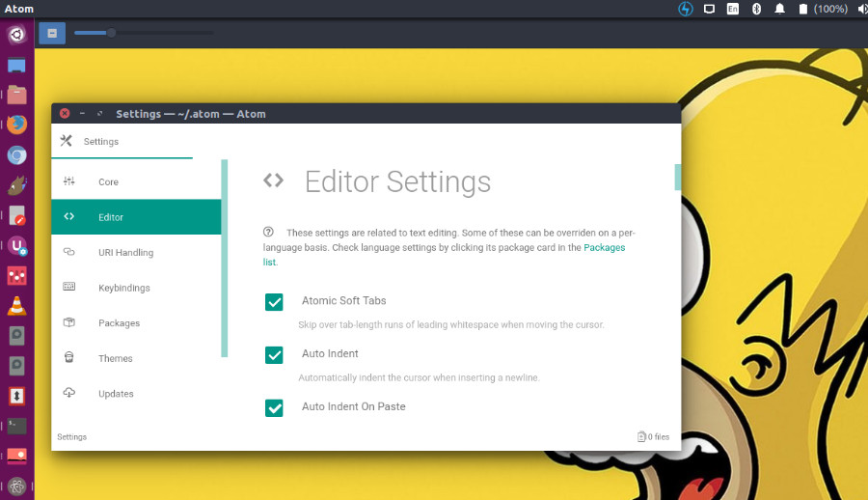Open the Updates section
This screenshot has width=868, height=500.
coord(136,394)
